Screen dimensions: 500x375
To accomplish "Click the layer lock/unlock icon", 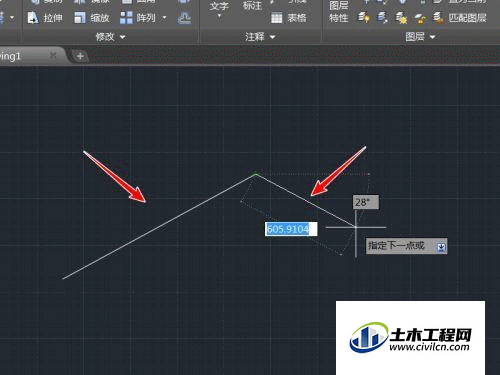I will pos(420,18).
